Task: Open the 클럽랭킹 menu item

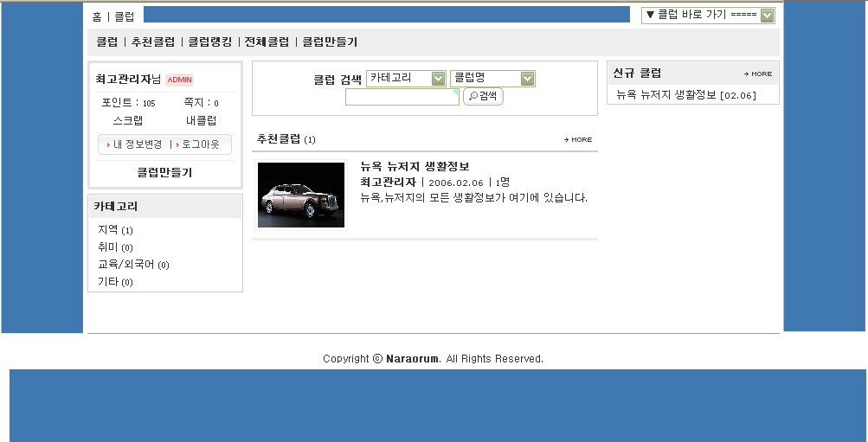Action: (209, 42)
